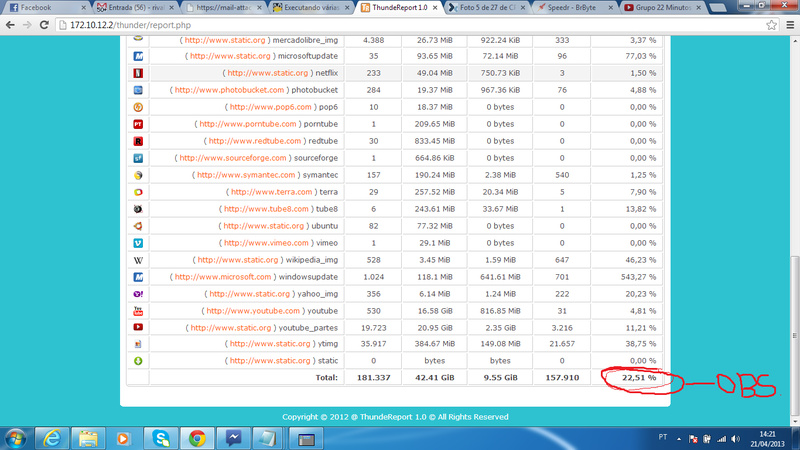800x450 pixels.
Task: Switch to the Executando várias tab
Action: click(311, 8)
